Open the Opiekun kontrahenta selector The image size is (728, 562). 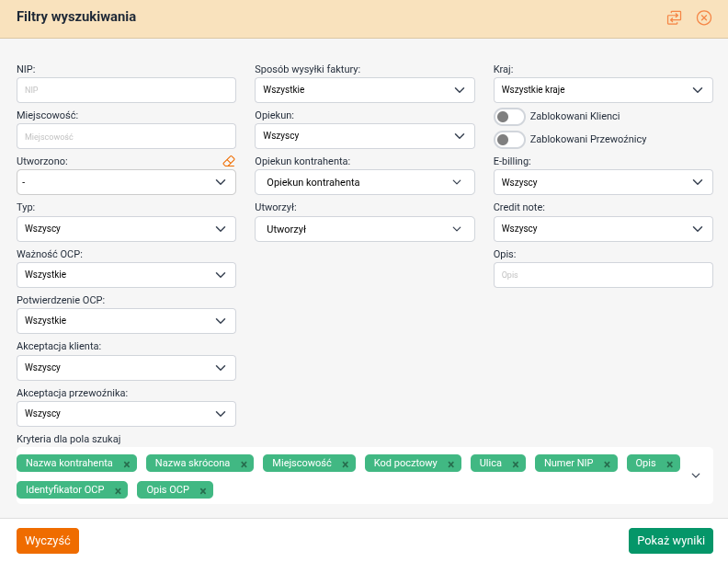pyautogui.click(x=364, y=183)
